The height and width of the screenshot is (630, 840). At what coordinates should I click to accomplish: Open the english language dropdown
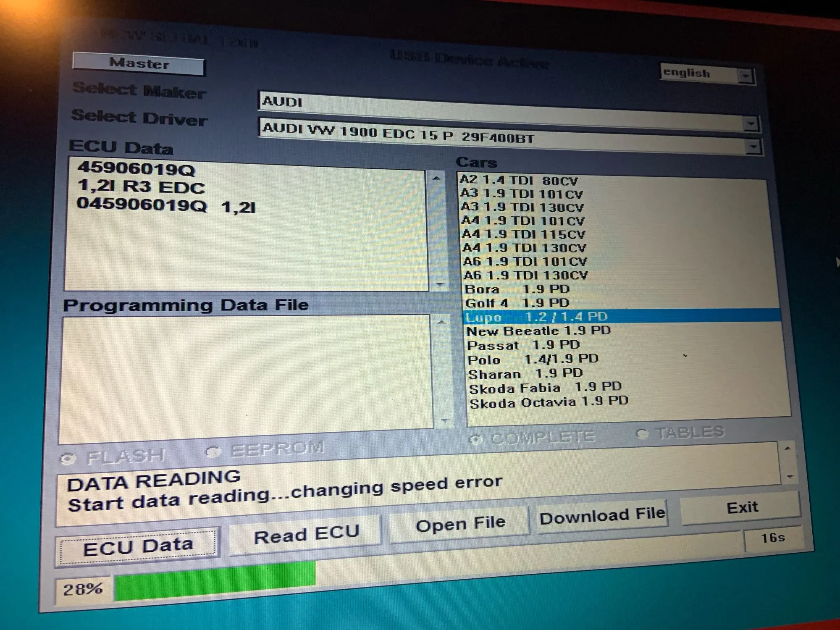coord(745,76)
